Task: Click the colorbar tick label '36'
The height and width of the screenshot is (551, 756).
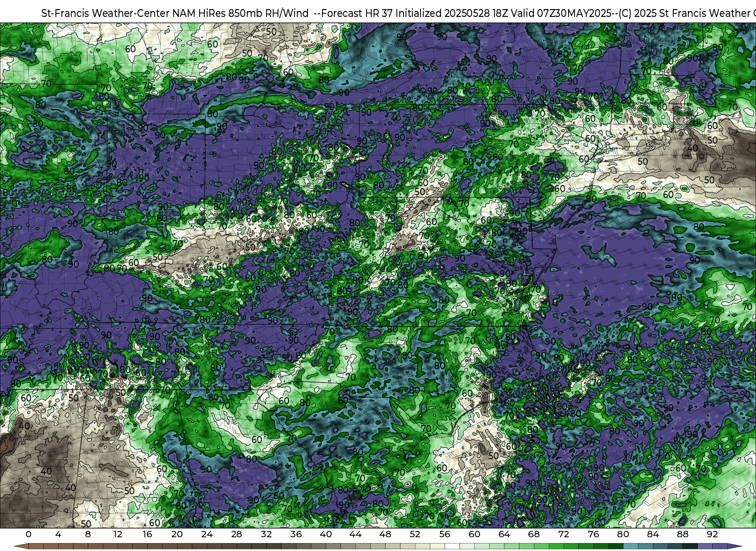Action: point(296,534)
